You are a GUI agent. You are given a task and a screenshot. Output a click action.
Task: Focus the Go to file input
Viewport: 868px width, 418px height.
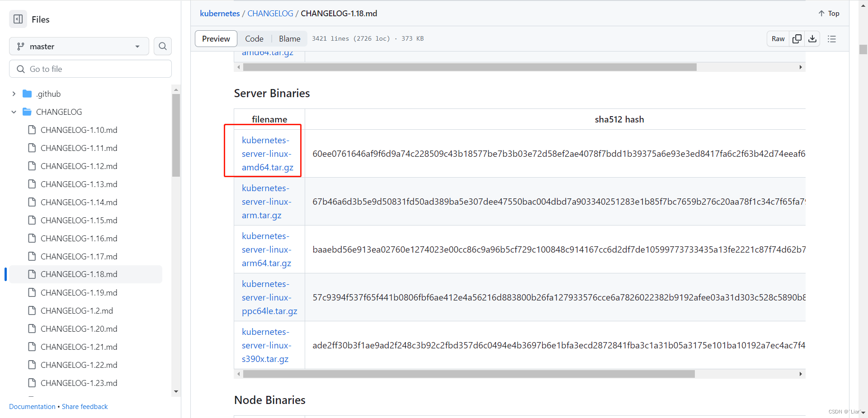point(90,69)
